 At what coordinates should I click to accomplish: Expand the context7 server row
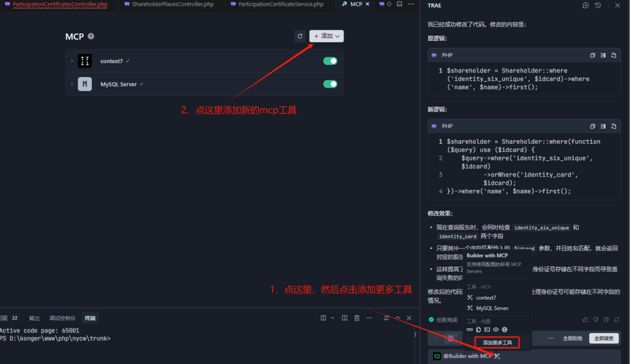(x=72, y=61)
